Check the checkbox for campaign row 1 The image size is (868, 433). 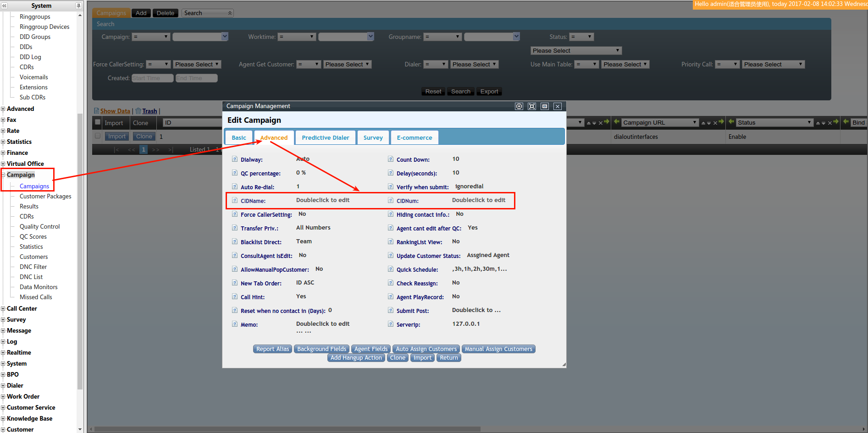pos(98,136)
